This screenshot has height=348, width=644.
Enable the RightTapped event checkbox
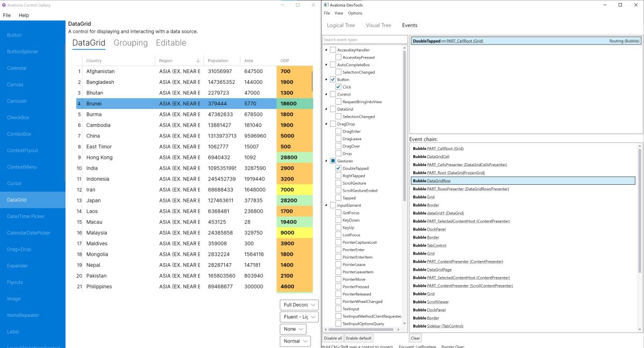click(338, 176)
